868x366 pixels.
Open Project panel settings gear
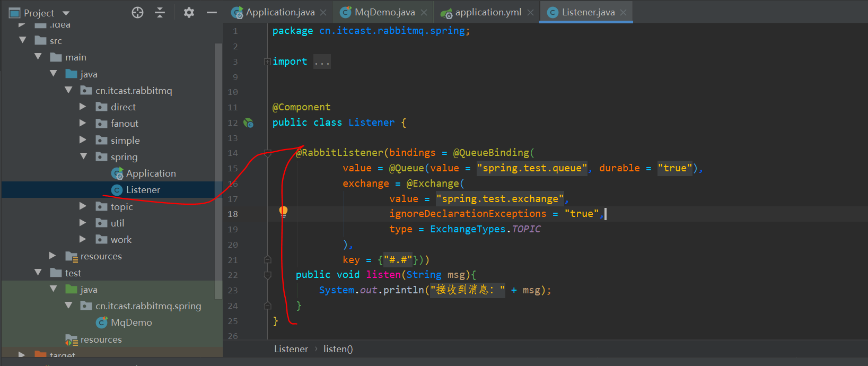tap(189, 13)
